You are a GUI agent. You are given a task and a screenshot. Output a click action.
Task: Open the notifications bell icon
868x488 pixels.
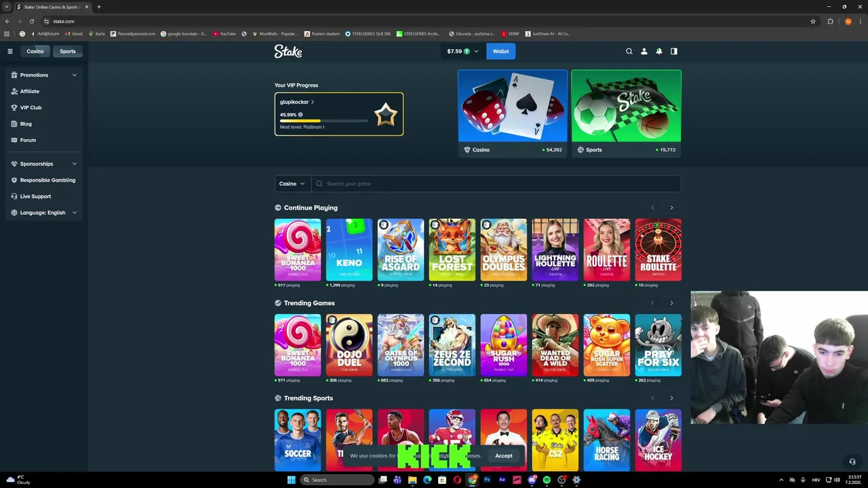click(658, 52)
